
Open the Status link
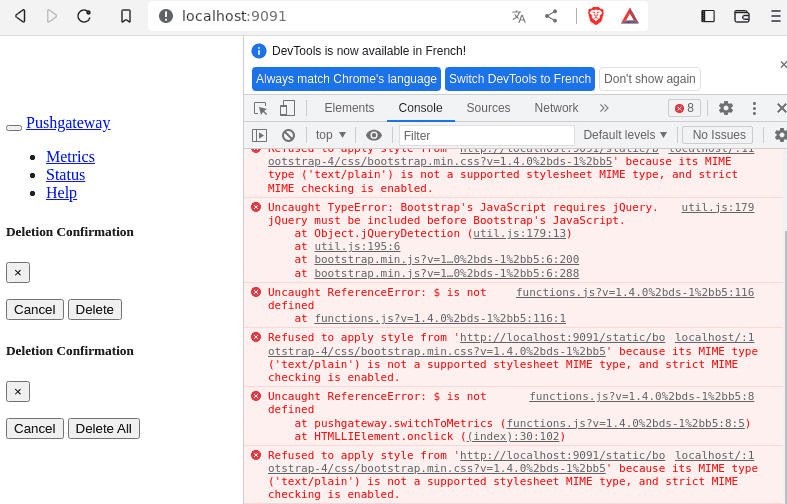(x=66, y=175)
